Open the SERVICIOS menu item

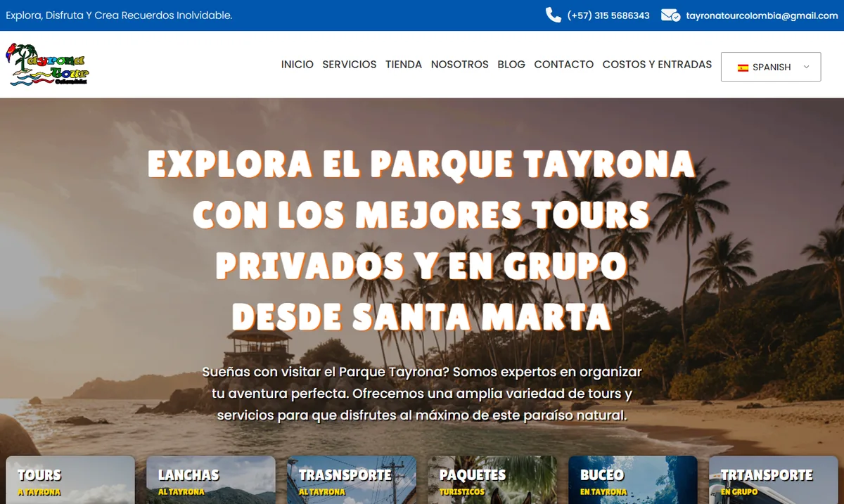350,64
